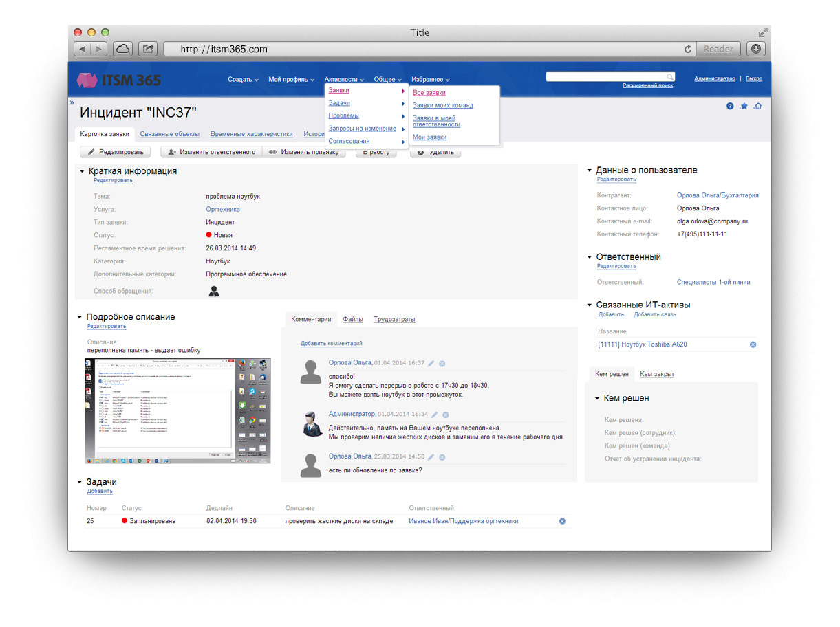The height and width of the screenshot is (627, 840).
Task: Collapse the Задачи section
Action: click(80, 482)
